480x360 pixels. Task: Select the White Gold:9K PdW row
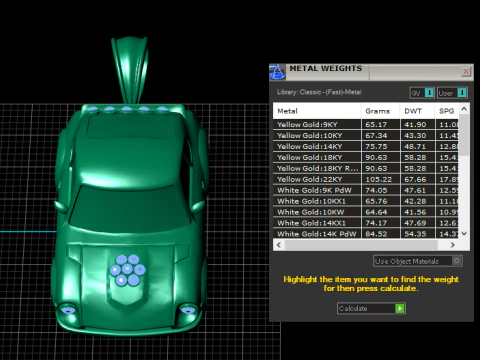click(x=366, y=190)
